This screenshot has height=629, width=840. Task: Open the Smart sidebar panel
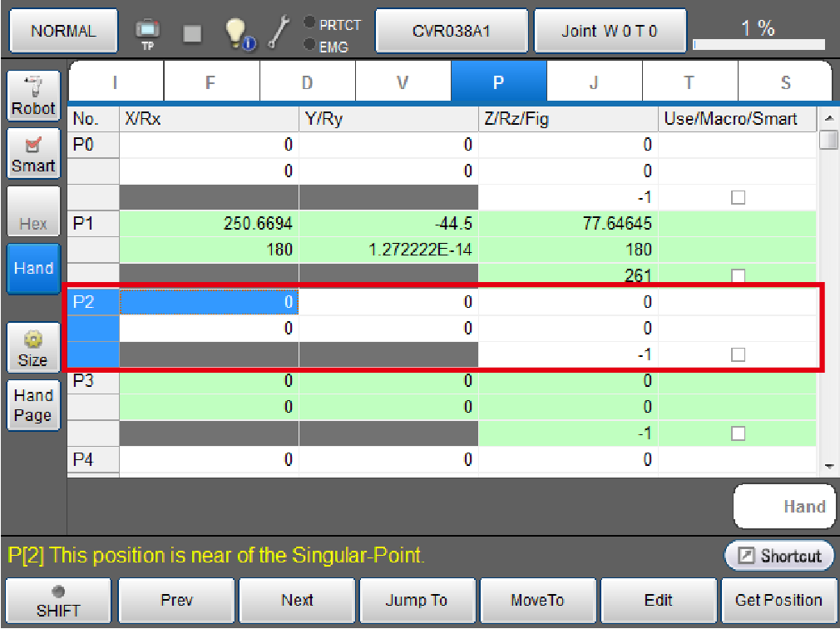(33, 154)
